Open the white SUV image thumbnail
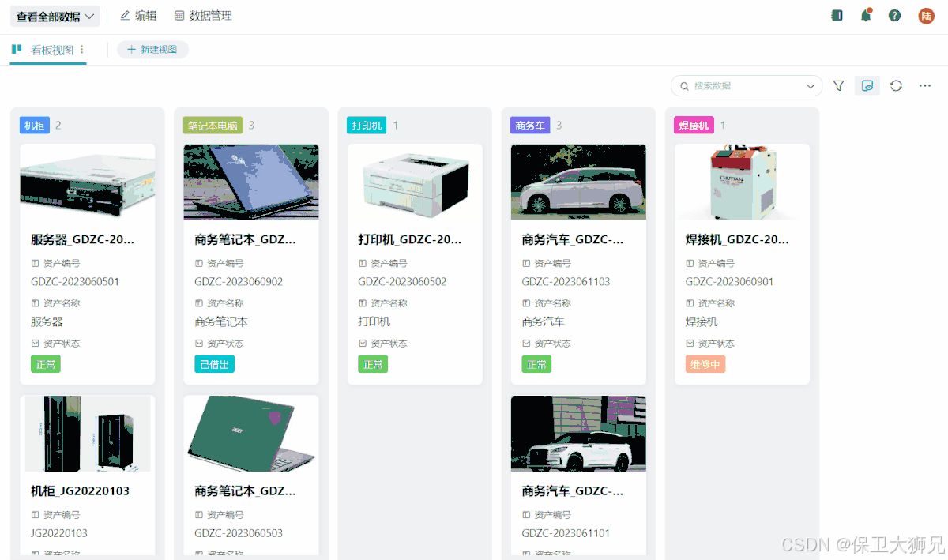This screenshot has width=948, height=560. click(578, 434)
